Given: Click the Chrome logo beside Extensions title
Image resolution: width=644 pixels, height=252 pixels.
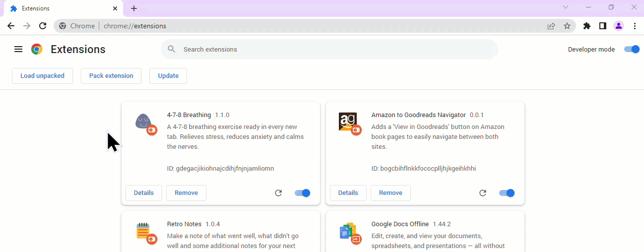Looking at the screenshot, I should tap(37, 49).
